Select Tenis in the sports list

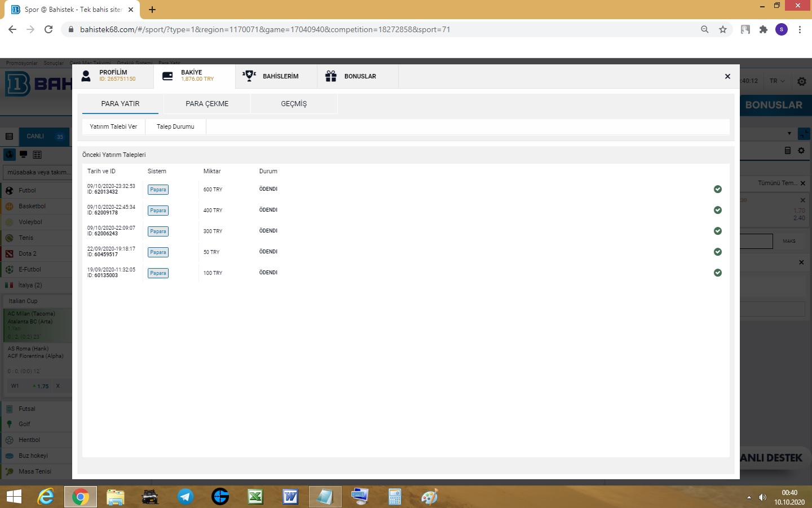[36, 238]
